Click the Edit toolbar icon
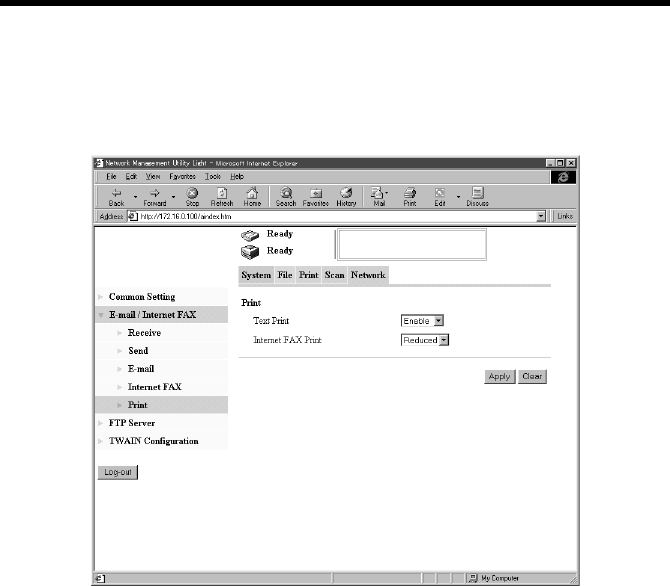 [x=440, y=197]
